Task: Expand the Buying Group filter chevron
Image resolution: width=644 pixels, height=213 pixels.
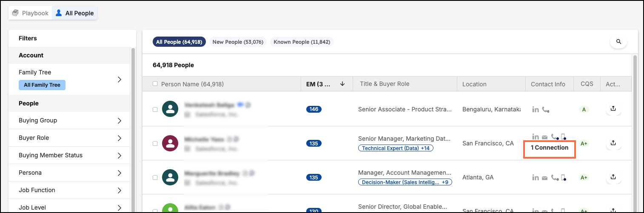Action: (x=120, y=121)
